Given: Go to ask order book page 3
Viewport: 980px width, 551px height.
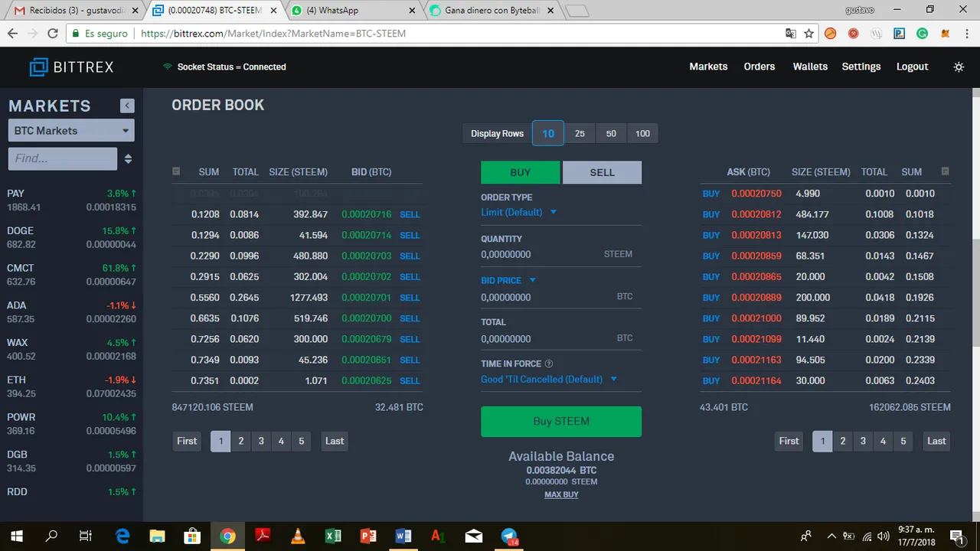Looking at the screenshot, I should 863,441.
